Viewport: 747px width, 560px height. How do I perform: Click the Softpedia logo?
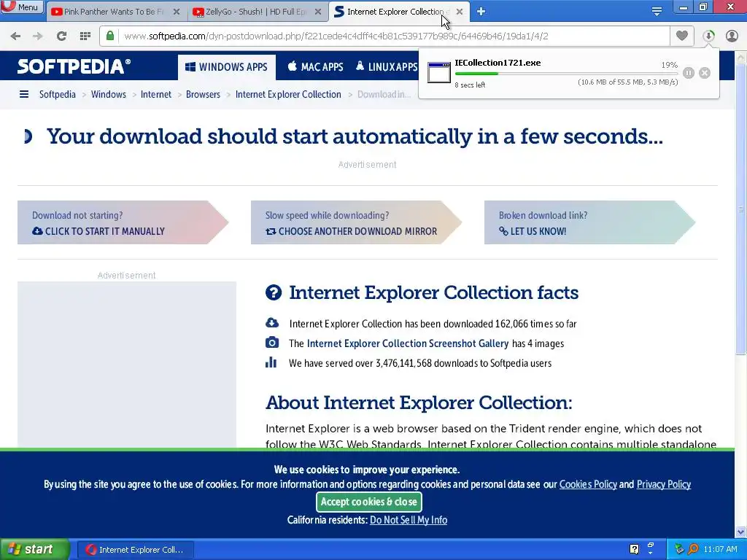coord(74,66)
